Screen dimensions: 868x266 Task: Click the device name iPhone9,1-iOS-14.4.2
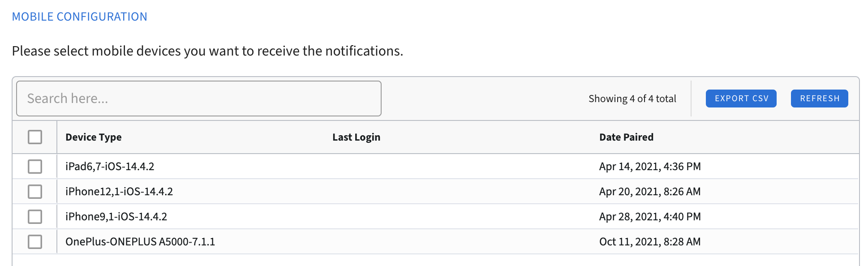point(116,216)
